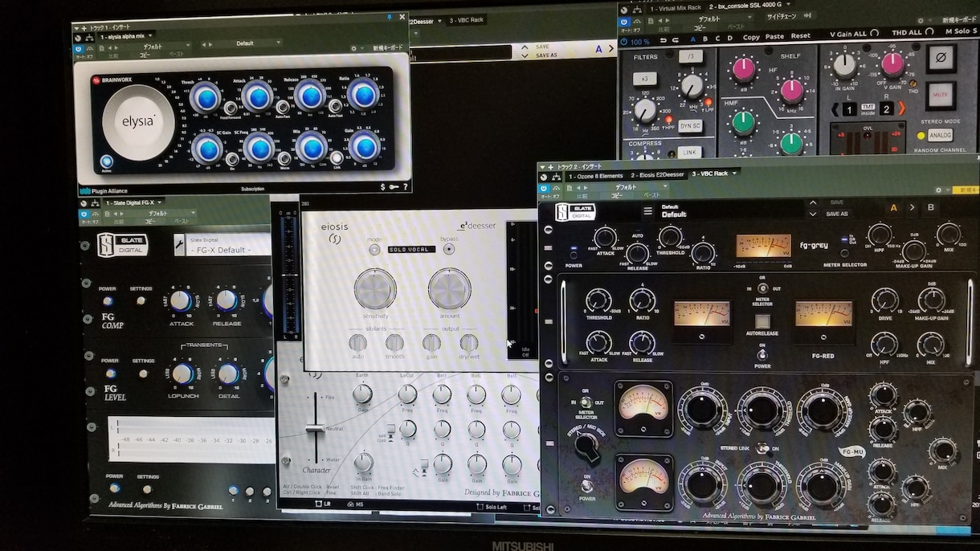Viewport: 980px width, 551px height.
Task: Expand the VBC Rack tab dropdown arrow
Action: point(734,173)
